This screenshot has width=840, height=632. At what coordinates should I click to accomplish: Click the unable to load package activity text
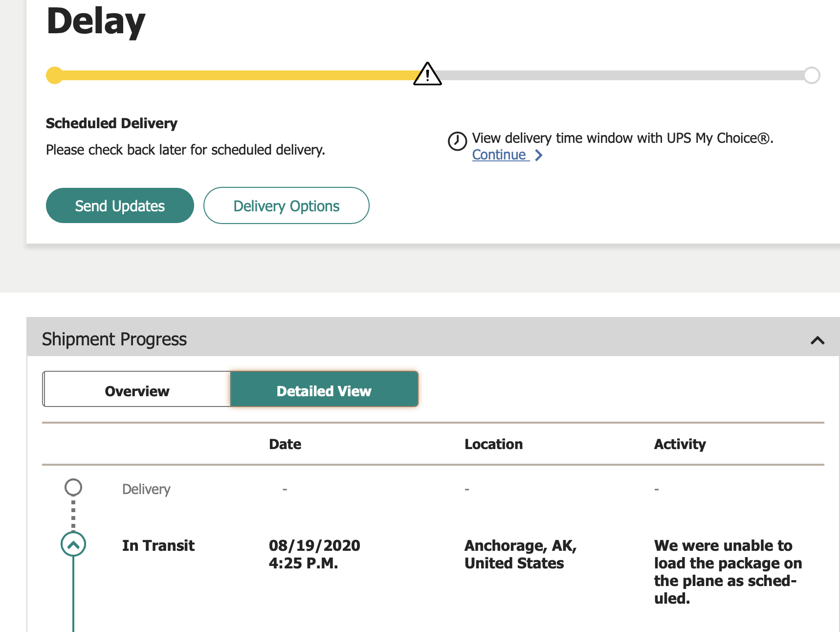pyautogui.click(x=728, y=572)
